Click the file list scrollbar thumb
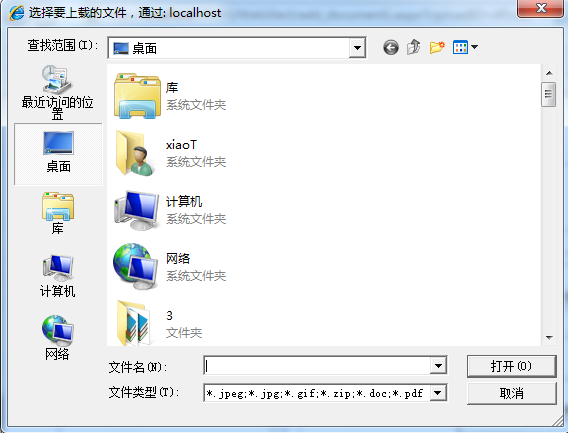568x433 pixels. click(x=548, y=94)
